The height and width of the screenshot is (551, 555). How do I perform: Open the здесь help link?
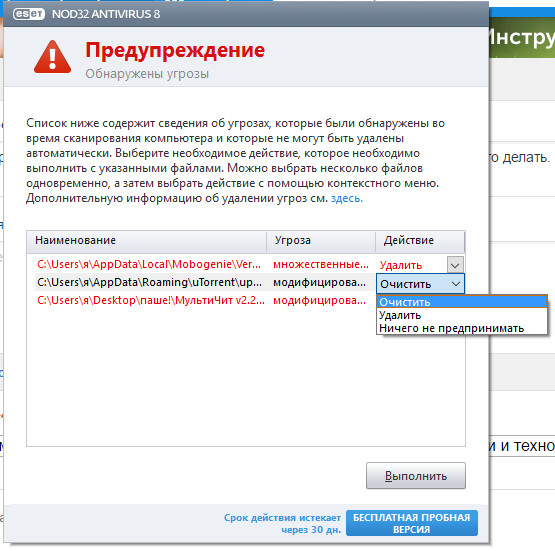[347, 198]
